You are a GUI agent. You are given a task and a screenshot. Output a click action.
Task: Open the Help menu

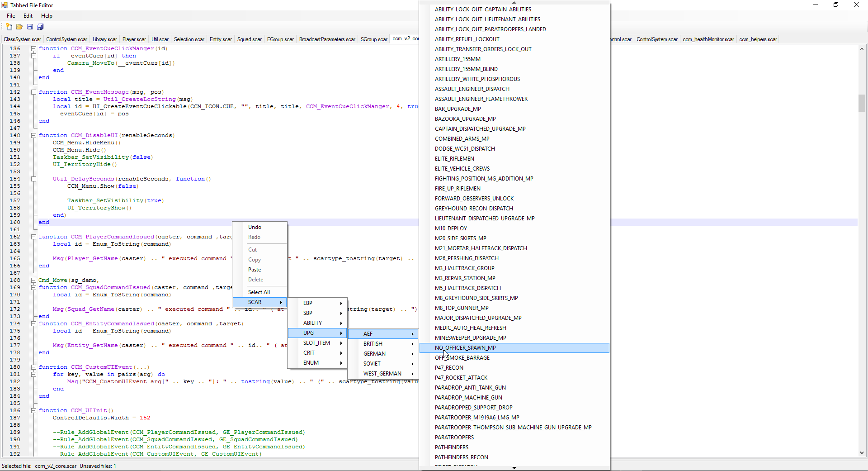click(47, 16)
